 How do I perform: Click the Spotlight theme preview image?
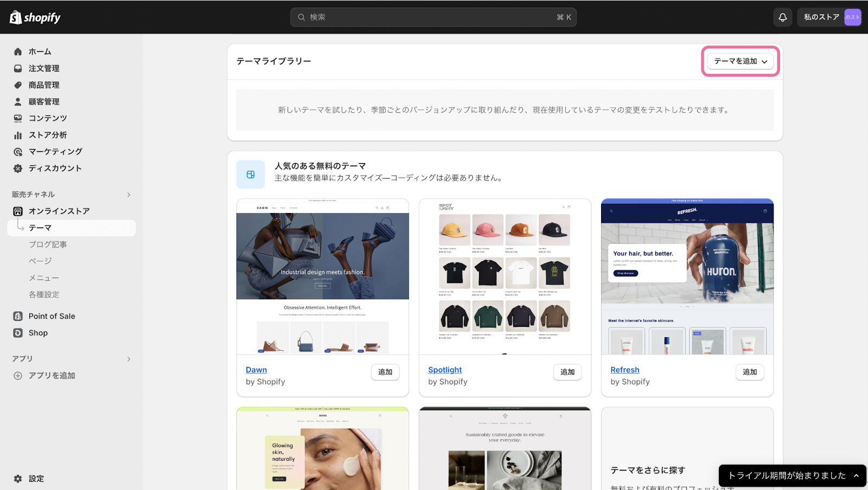(x=505, y=276)
